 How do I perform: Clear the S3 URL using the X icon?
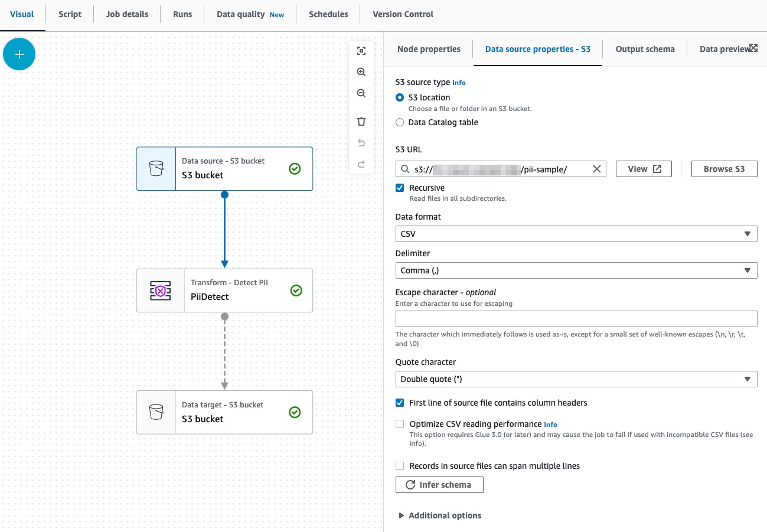(x=596, y=168)
